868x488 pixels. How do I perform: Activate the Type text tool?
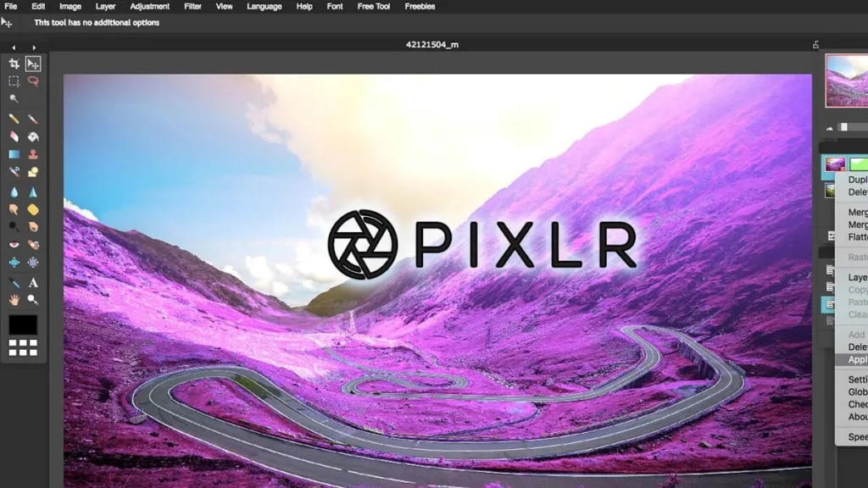point(33,282)
